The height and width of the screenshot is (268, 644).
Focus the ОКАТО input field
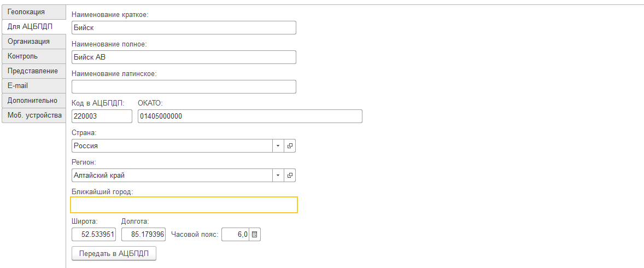point(250,116)
